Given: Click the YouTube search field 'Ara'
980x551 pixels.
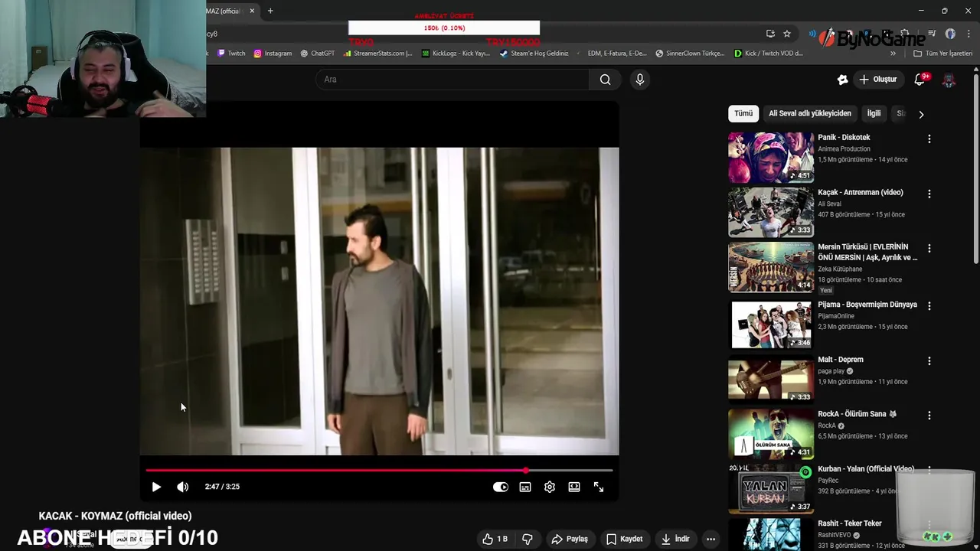Looking at the screenshot, I should click(x=452, y=80).
